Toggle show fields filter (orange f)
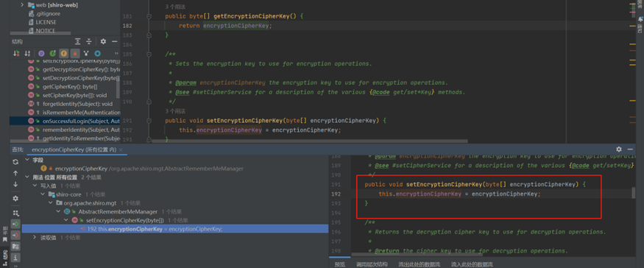Screen dimensions: 644x268 point(63,54)
